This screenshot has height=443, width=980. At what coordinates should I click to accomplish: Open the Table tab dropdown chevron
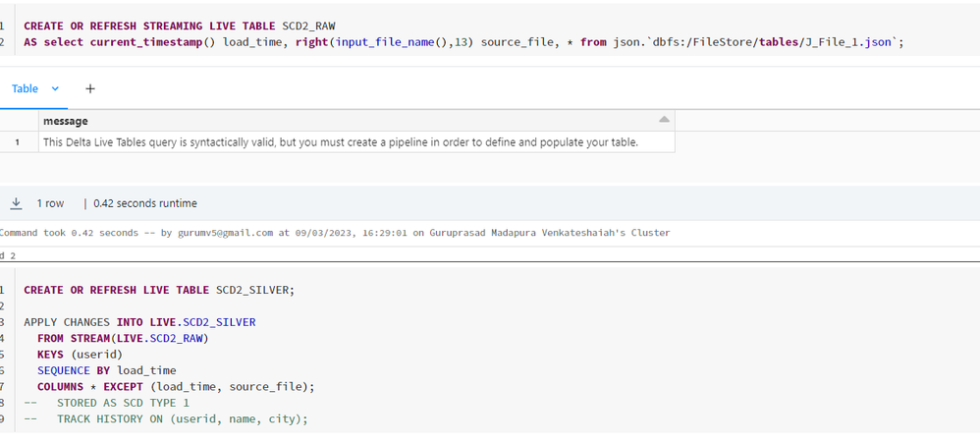click(x=56, y=88)
